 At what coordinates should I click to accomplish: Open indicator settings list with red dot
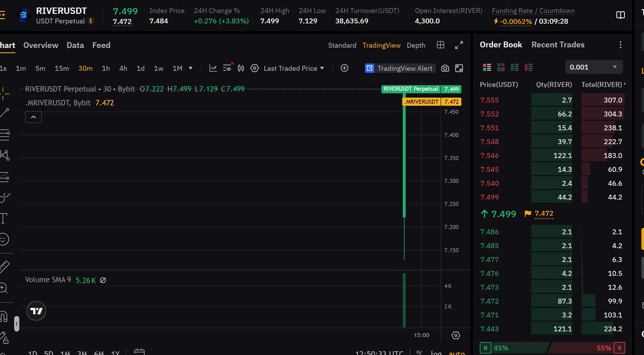(x=227, y=68)
